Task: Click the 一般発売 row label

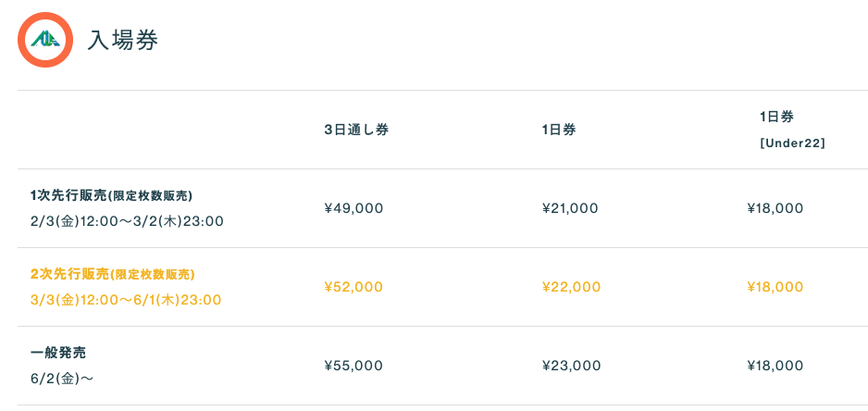Action: (x=58, y=353)
